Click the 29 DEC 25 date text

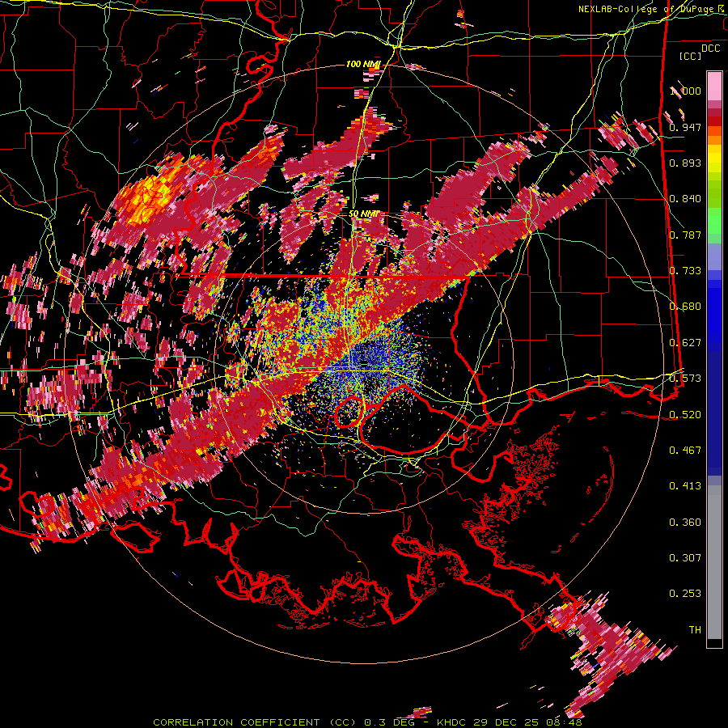tap(506, 722)
